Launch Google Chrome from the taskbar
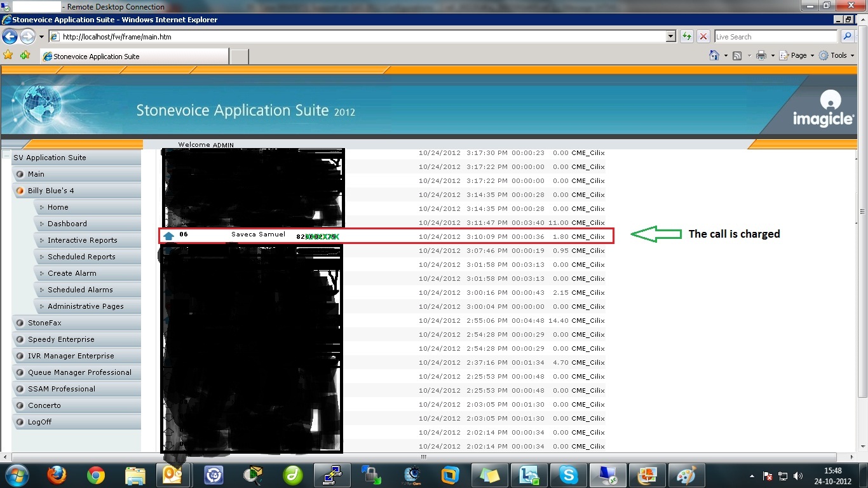Screen dimensions: 868x488 pos(96,475)
